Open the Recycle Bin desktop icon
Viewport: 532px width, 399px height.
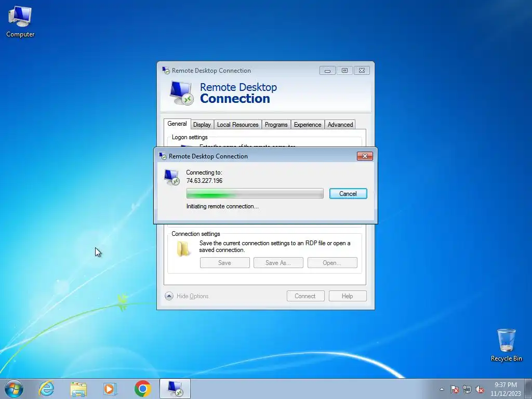[506, 345]
